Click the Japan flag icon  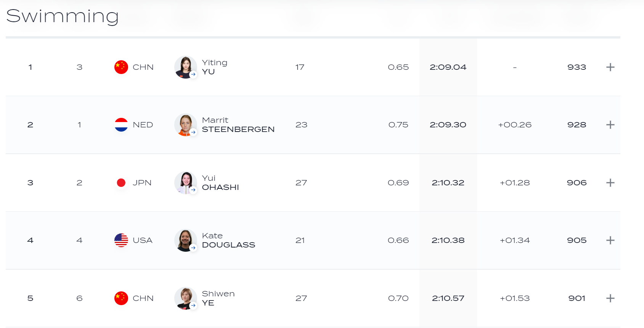pyautogui.click(x=121, y=183)
